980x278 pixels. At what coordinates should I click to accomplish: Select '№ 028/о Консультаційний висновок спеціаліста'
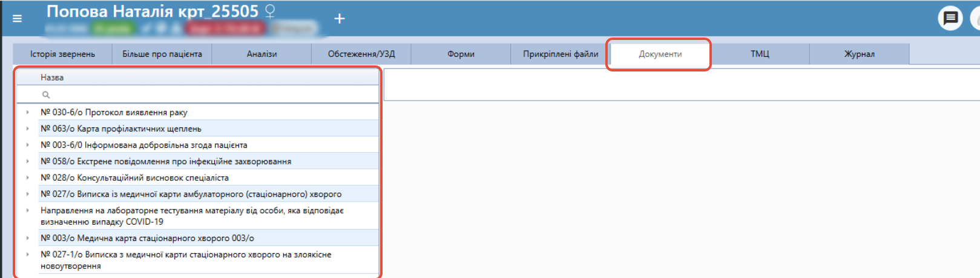tap(134, 177)
